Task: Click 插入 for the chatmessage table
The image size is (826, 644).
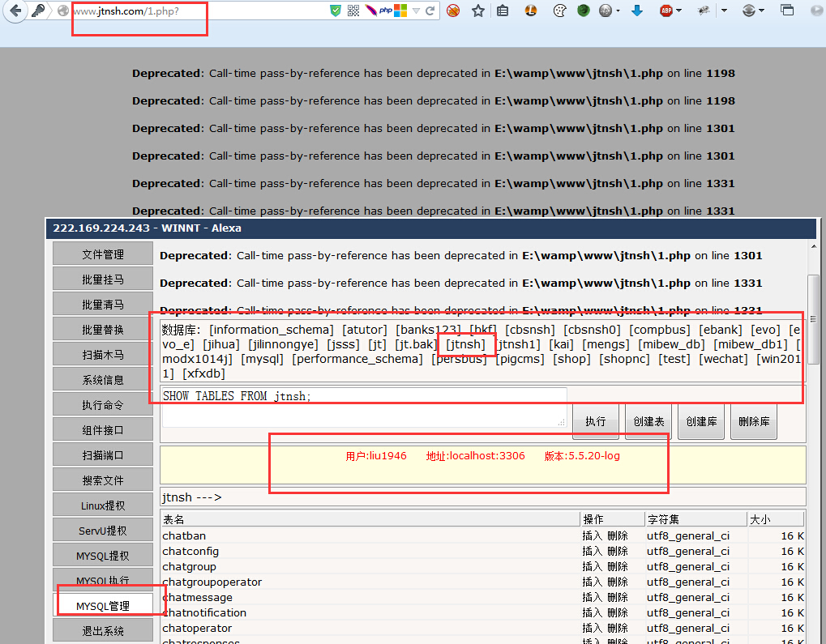Action: 593,597
